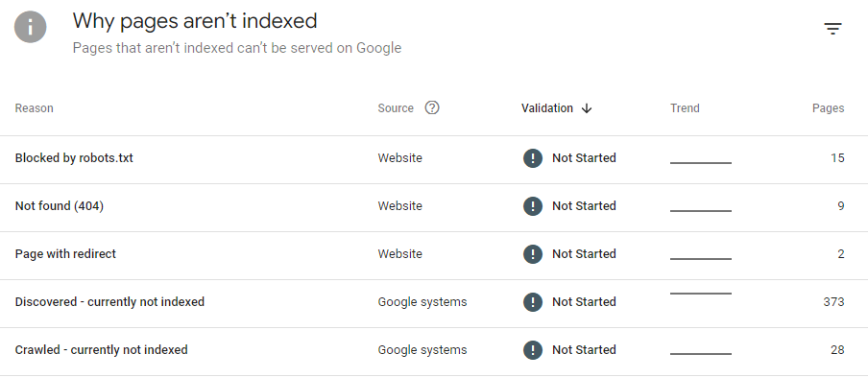Click the Not Started icon for 404 row
The width and height of the screenshot is (868, 378).
tap(533, 206)
